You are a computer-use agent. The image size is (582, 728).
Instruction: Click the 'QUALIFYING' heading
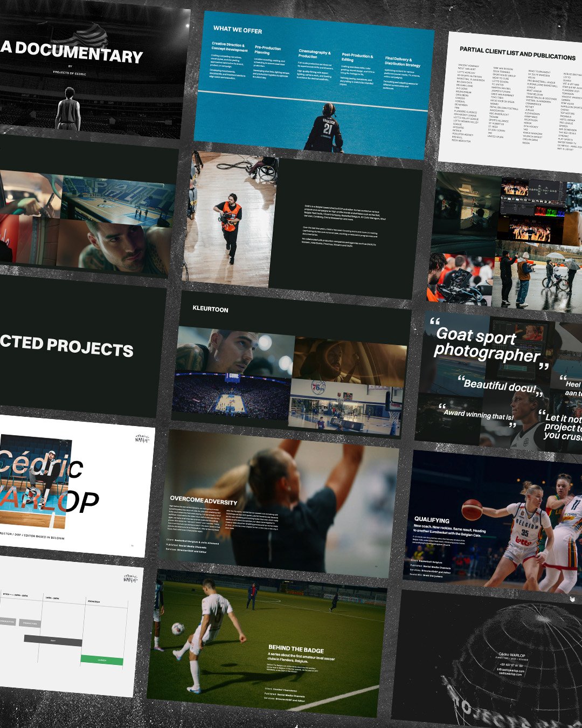point(432,520)
